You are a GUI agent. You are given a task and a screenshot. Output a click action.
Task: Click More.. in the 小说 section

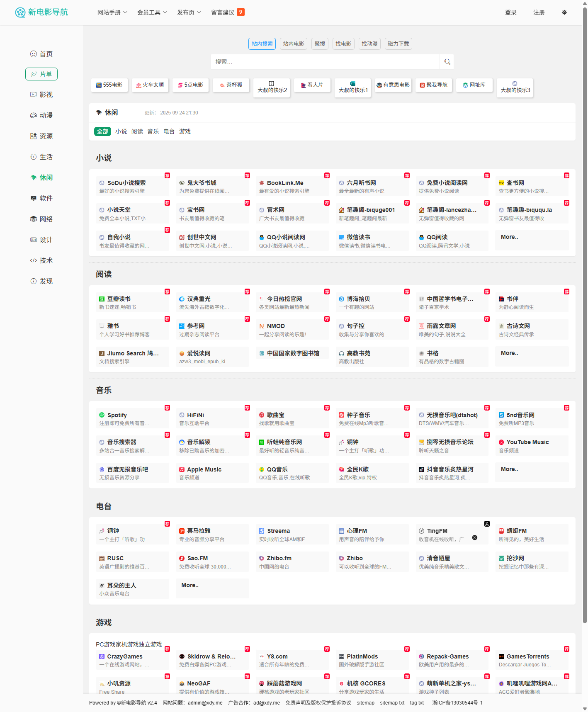coord(509,237)
